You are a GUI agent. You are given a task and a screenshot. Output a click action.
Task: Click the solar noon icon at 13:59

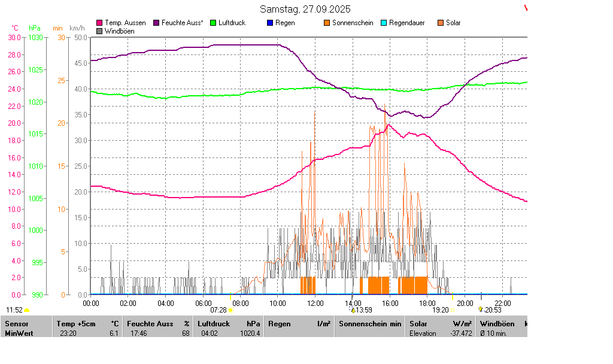pyautogui.click(x=353, y=310)
